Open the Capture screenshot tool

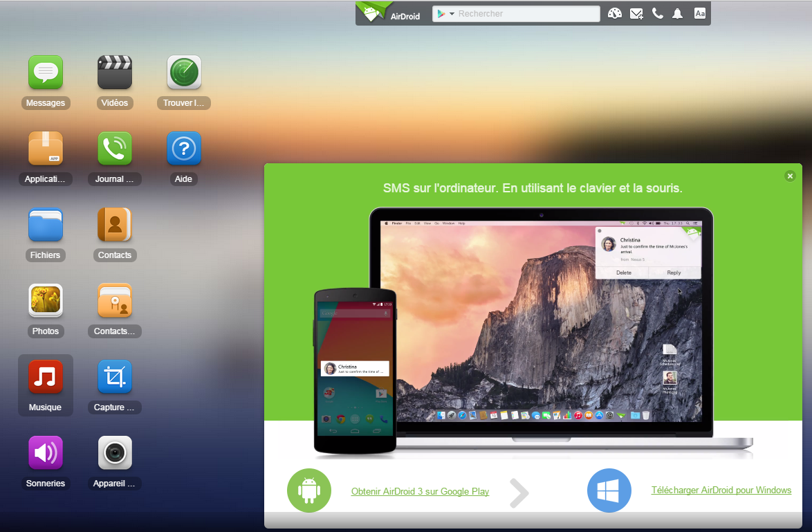point(114,377)
